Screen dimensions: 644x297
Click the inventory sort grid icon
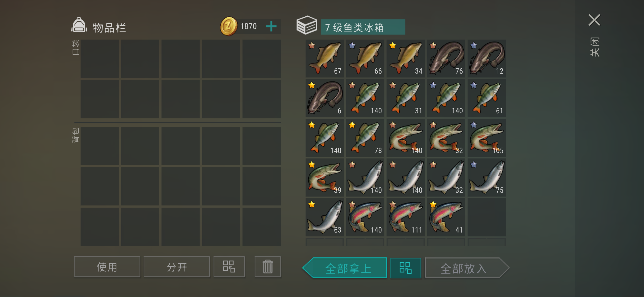(x=229, y=267)
